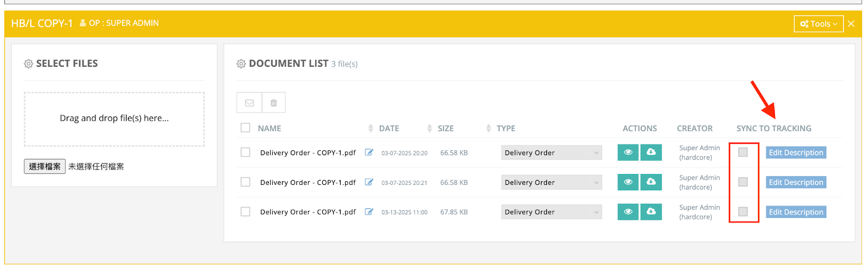
Task: Preview the first Delivery Order with eye icon
Action: pos(628,152)
